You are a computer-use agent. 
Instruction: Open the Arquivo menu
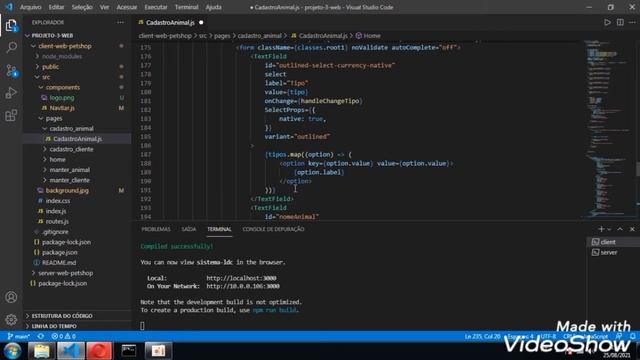[31, 7]
